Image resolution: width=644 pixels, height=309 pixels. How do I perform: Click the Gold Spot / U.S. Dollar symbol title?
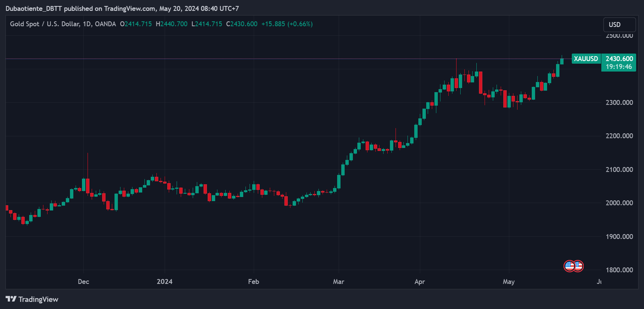(45, 24)
